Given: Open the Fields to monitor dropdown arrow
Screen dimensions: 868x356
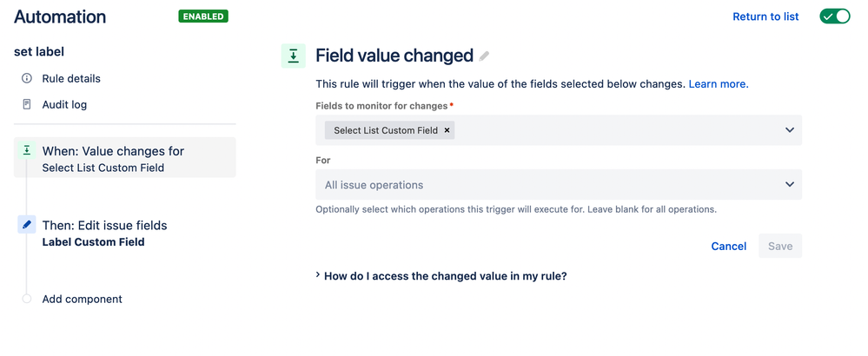Looking at the screenshot, I should tap(790, 130).
